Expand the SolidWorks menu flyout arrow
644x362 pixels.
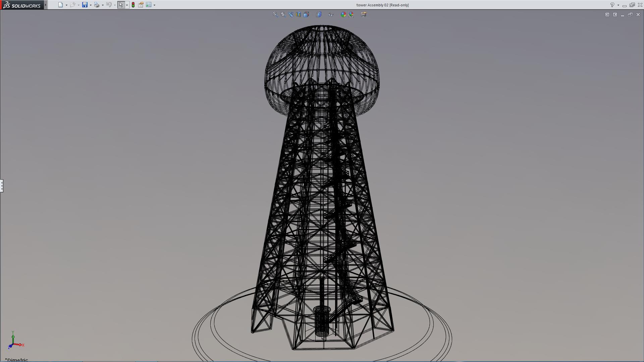click(46, 5)
